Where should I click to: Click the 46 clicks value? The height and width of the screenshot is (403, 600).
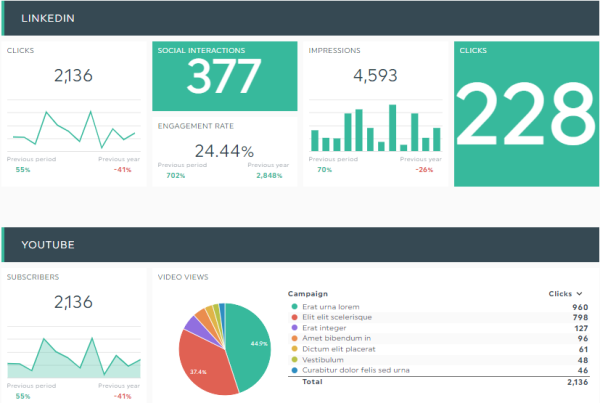click(583, 370)
